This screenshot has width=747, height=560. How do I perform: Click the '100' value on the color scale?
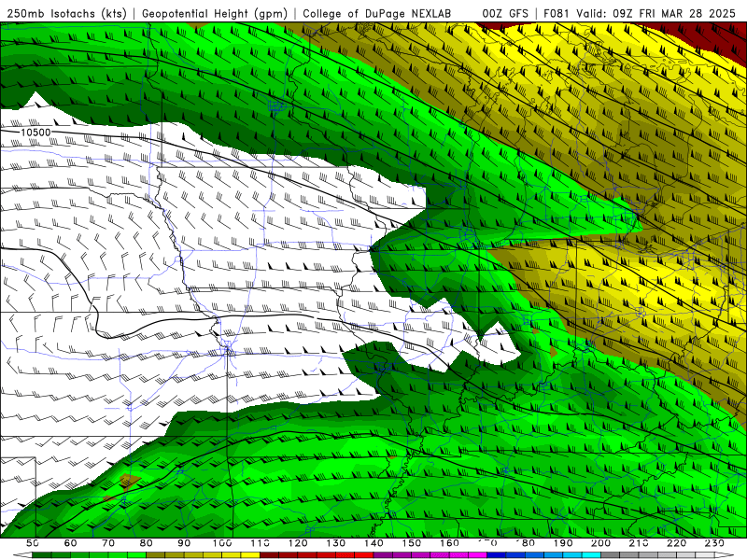(222, 543)
